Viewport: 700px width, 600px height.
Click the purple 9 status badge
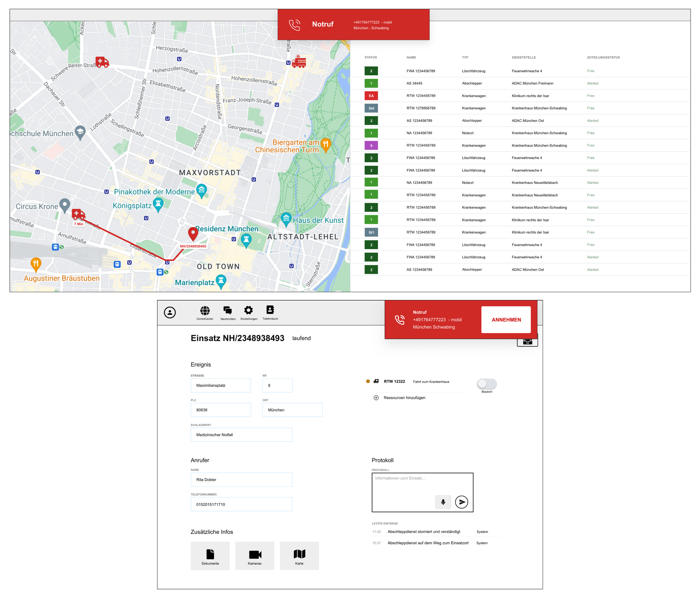(x=371, y=146)
